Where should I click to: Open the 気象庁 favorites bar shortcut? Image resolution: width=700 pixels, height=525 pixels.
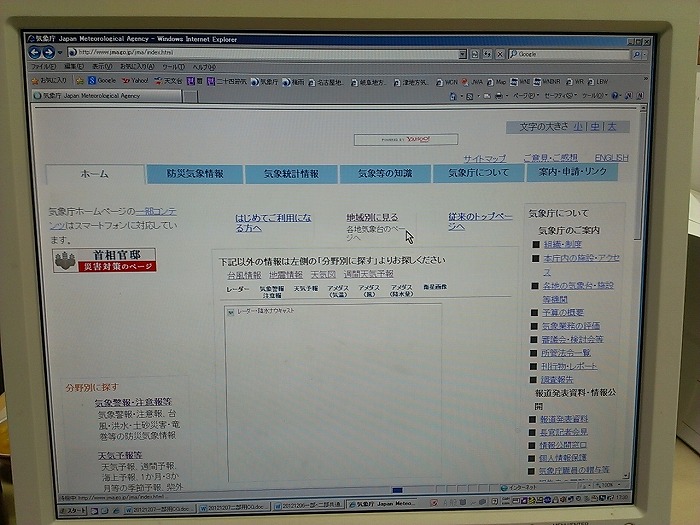(x=264, y=82)
